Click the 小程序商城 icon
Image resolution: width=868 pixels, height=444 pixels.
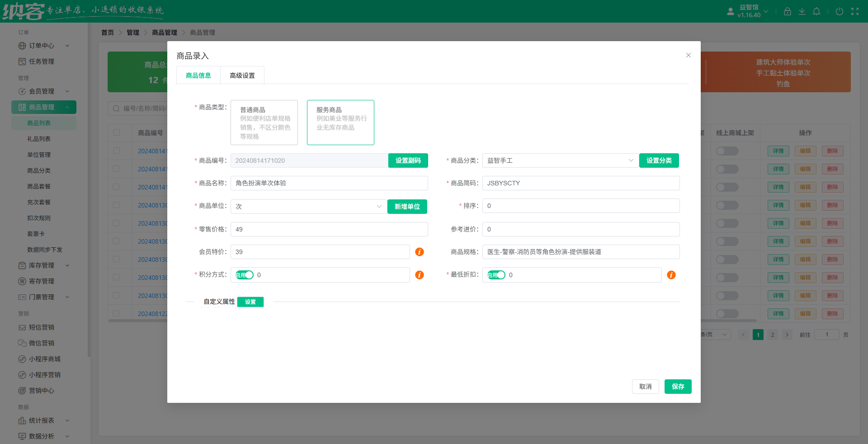pos(22,359)
